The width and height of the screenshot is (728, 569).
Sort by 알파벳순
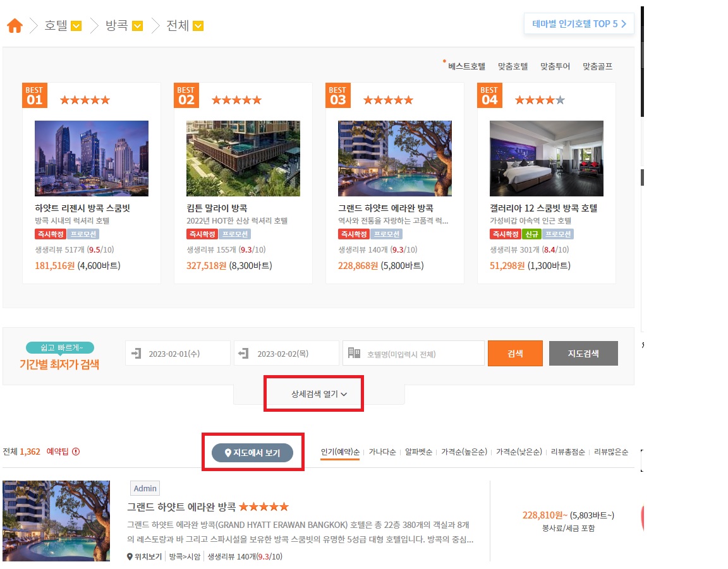coord(418,452)
